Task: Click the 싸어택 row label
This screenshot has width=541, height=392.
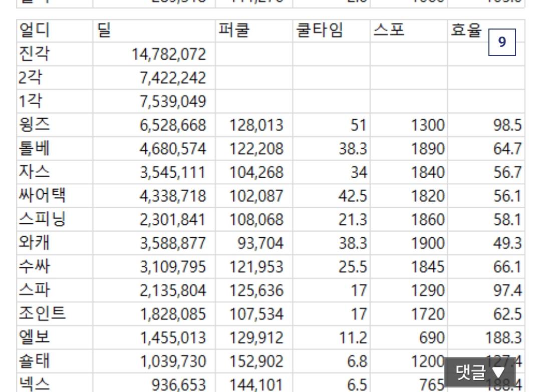Action: pyautogui.click(x=42, y=195)
